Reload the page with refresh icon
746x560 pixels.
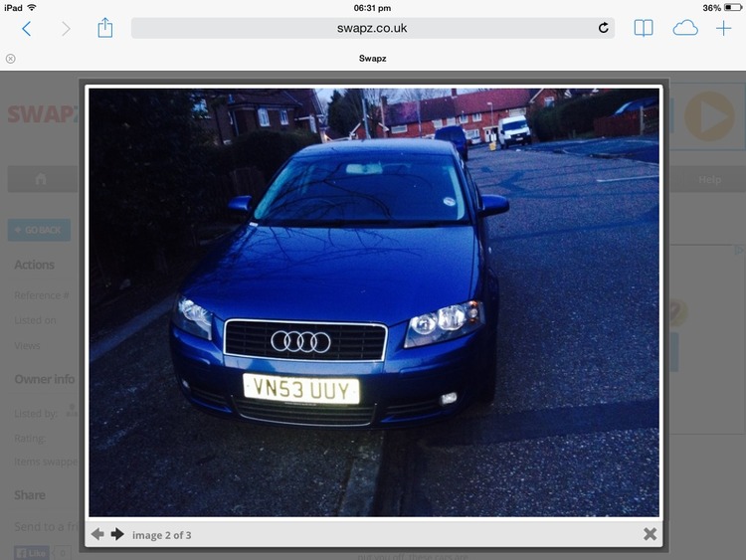[604, 28]
